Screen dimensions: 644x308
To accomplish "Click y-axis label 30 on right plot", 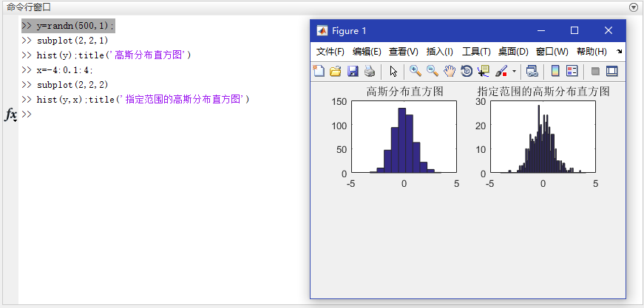I will point(481,102).
